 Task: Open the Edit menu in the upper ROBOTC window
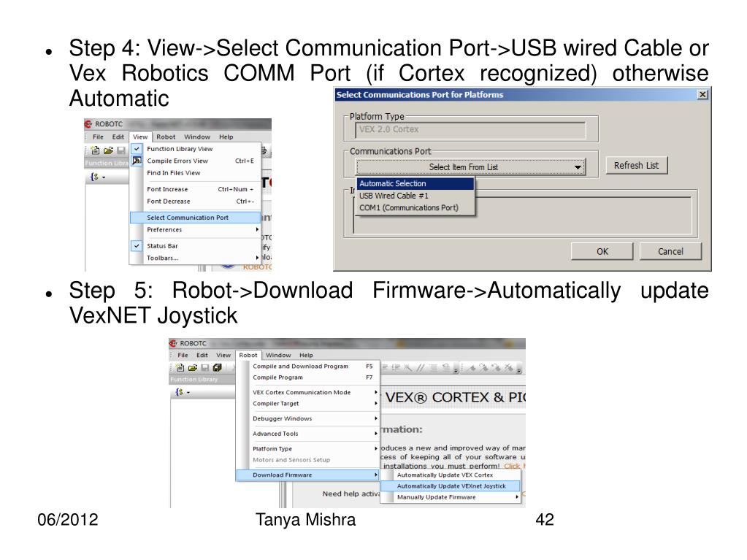click(118, 137)
